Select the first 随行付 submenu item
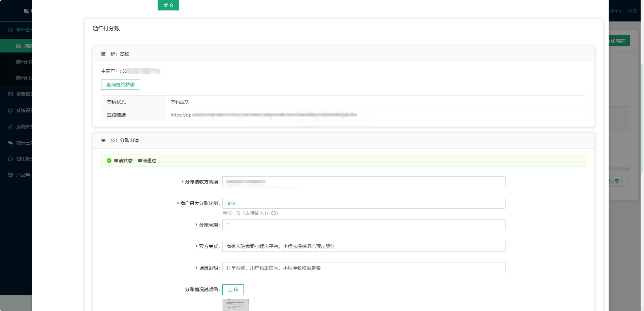The image size is (644, 311). pyautogui.click(x=24, y=62)
